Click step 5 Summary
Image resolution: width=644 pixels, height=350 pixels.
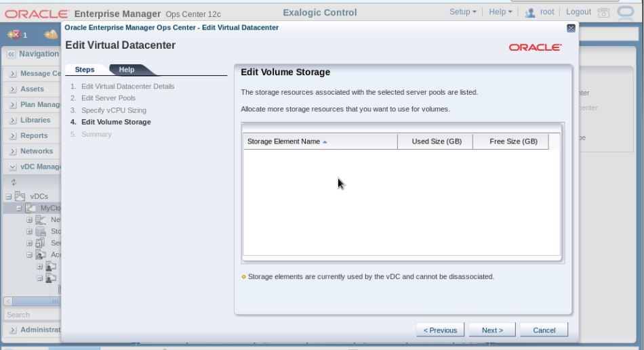click(96, 134)
